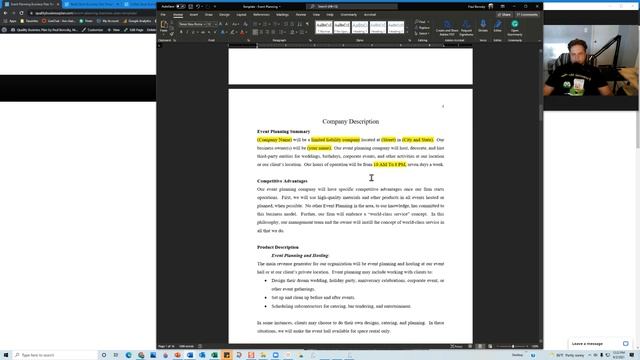Toggle Align Right paragraph alignment
This screenshot has width=640, height=360.
[267, 32]
